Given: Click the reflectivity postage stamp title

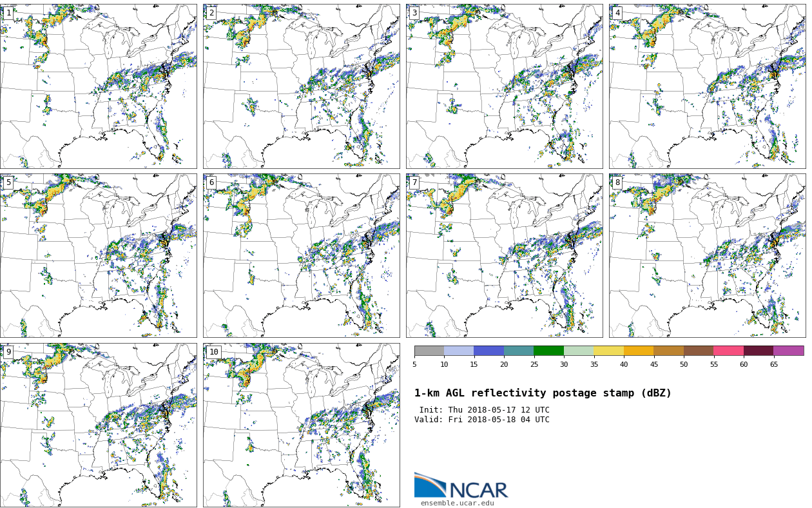Looking at the screenshot, I should click(543, 393).
